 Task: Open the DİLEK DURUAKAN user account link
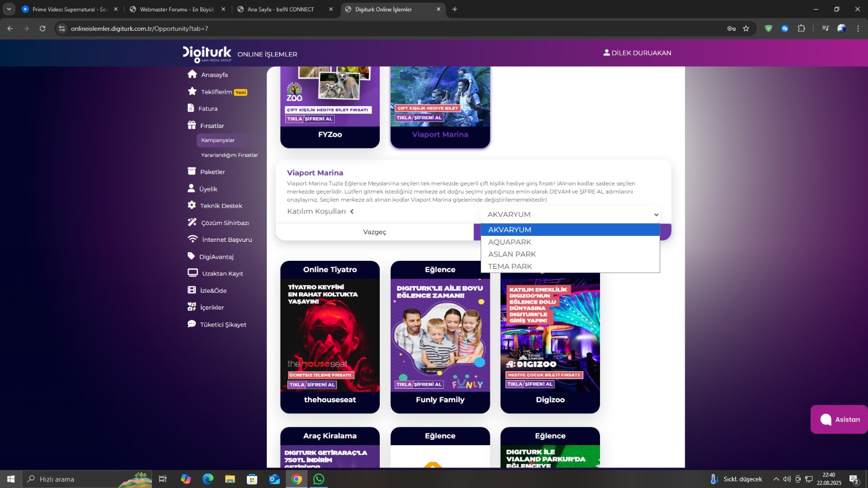click(637, 53)
